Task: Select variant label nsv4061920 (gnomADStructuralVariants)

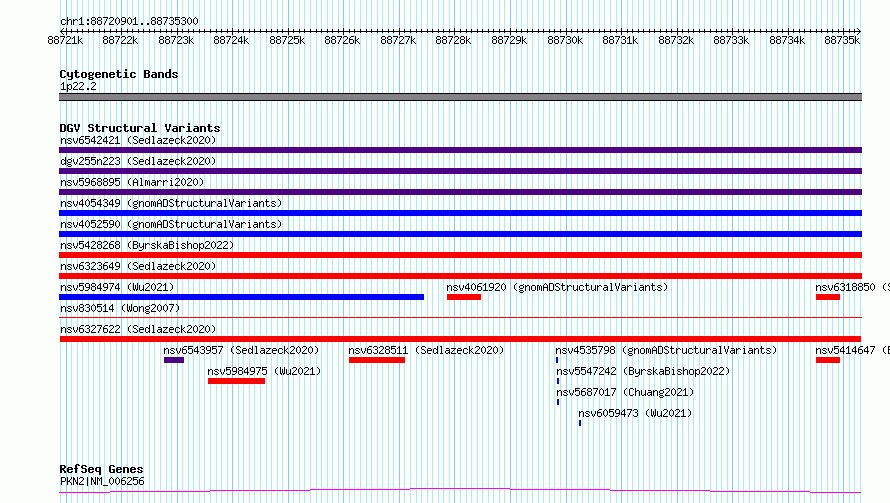Action: coord(557,287)
